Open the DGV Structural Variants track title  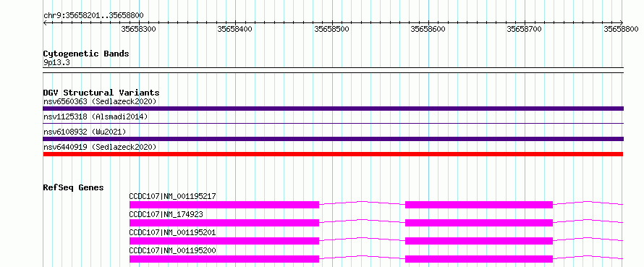click(x=101, y=93)
